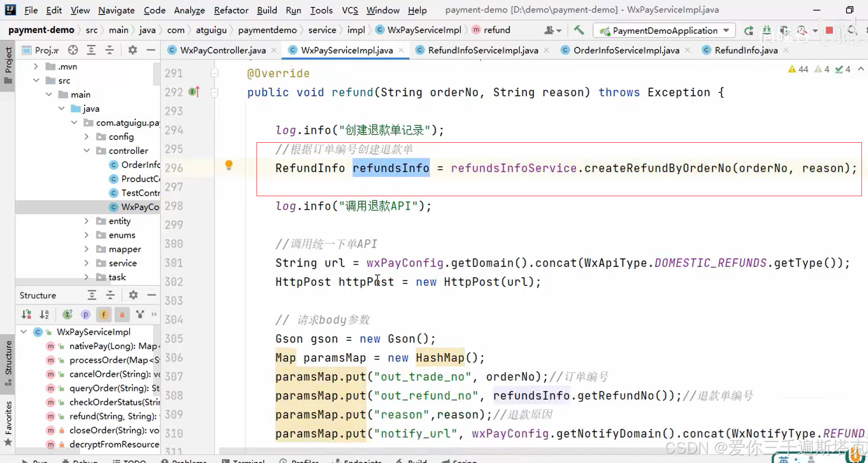The image size is (868, 463).
Task: Toggle Show Inherited in Structure toolbar
Action: (67, 314)
